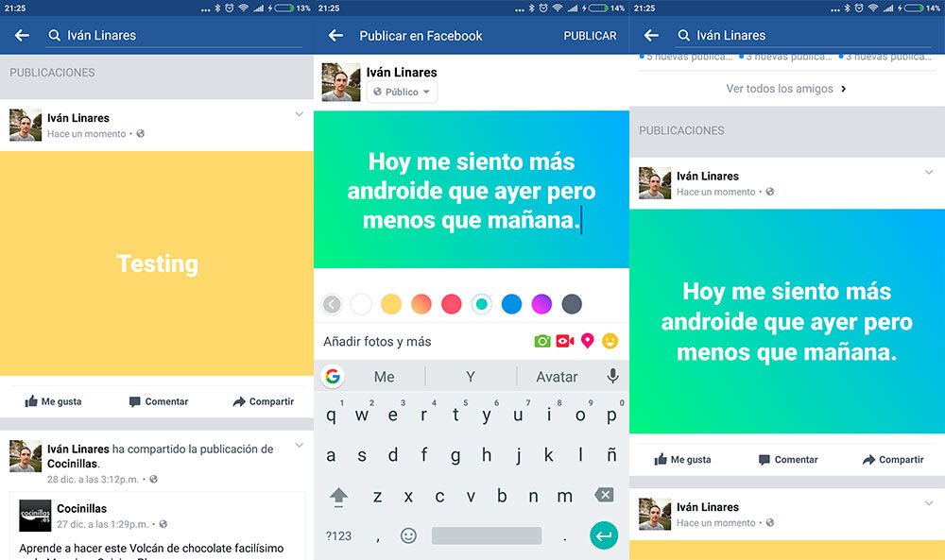Viewport: 945px width, 560px height.
Task: Choose keyboard suggestion Avatar
Action: tap(557, 376)
